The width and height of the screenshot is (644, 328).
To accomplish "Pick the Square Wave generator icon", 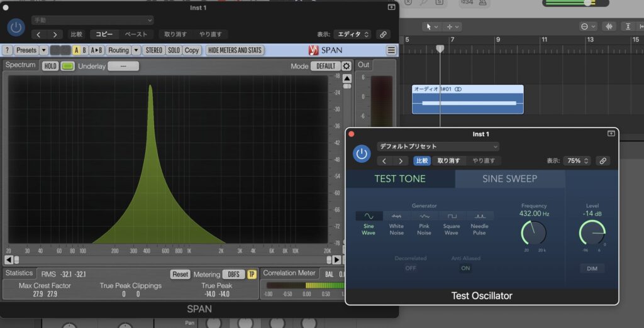I will [452, 216].
